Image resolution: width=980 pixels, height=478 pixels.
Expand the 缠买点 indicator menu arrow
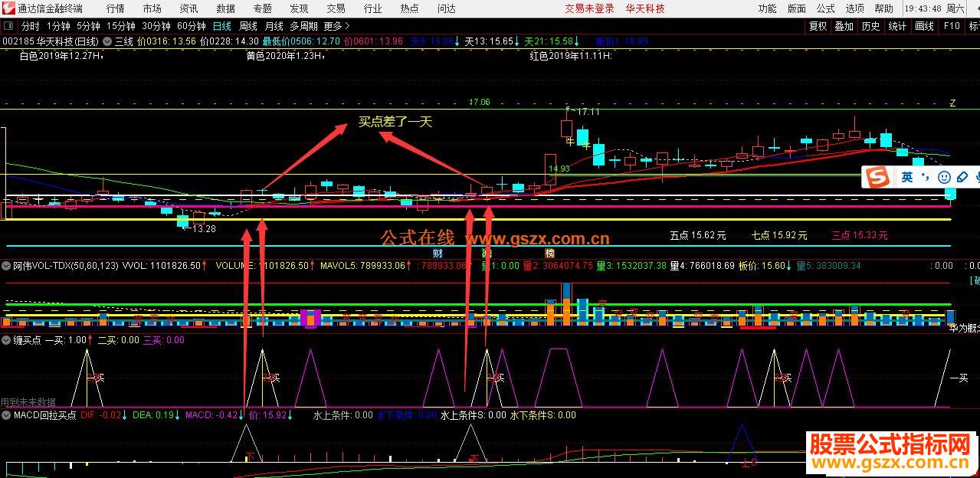[x=6, y=340]
